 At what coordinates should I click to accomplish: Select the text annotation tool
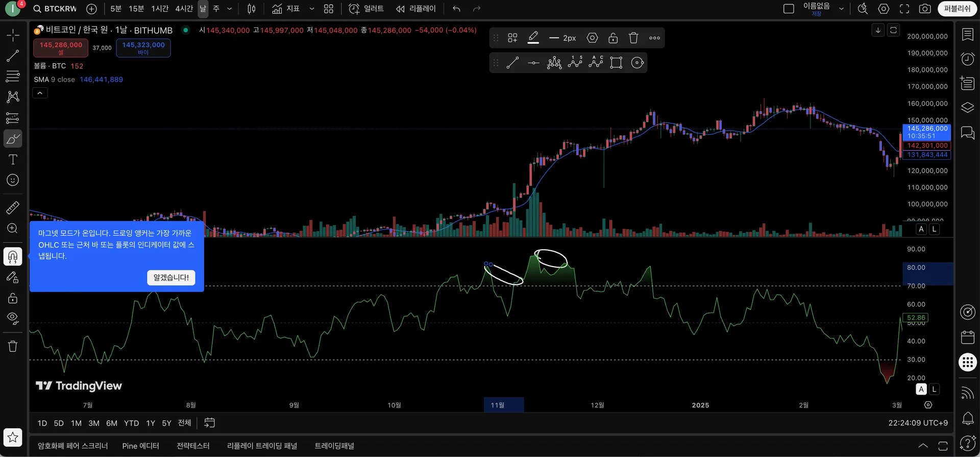[x=13, y=159]
